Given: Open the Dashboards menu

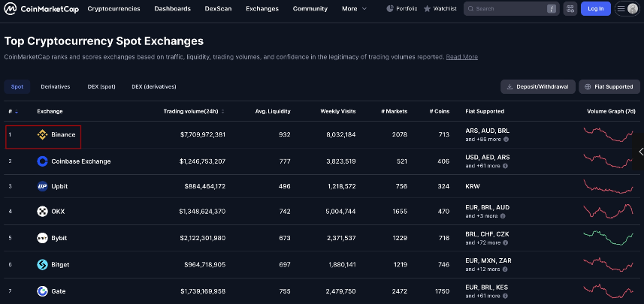Looking at the screenshot, I should tap(173, 8).
